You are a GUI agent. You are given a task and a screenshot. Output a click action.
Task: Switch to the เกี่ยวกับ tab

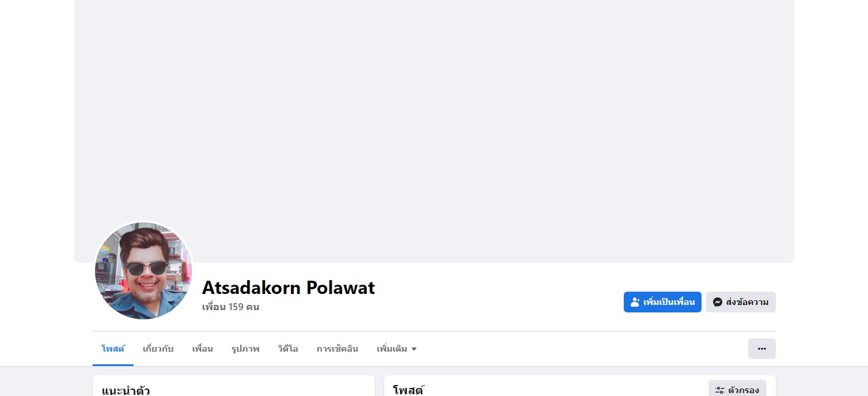click(158, 349)
